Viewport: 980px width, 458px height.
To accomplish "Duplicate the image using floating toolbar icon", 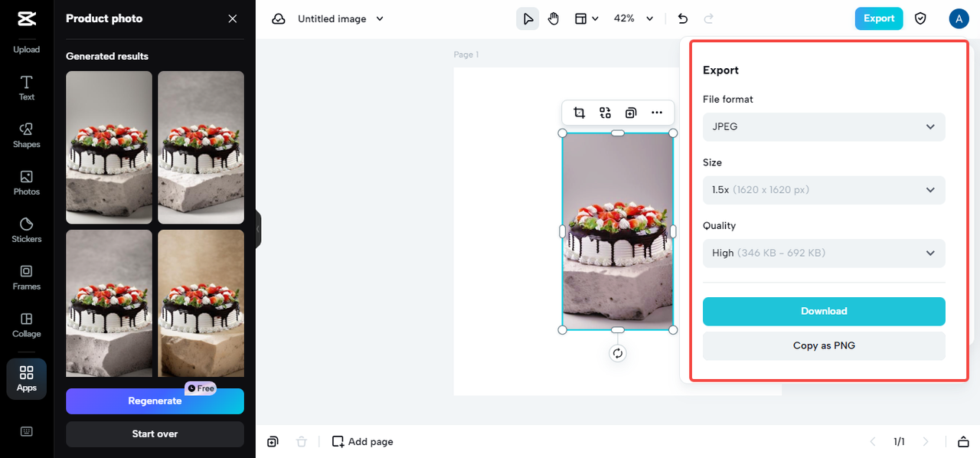I will click(x=631, y=113).
